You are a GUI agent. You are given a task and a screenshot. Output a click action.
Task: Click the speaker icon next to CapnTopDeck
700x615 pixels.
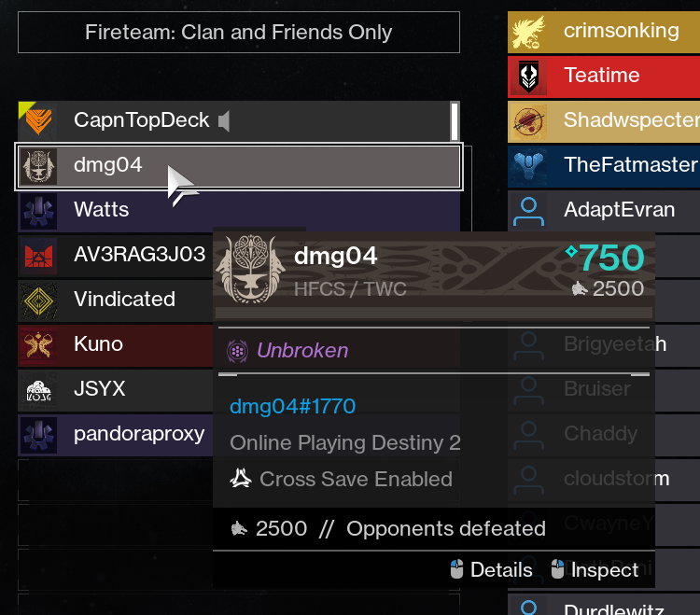click(x=224, y=121)
